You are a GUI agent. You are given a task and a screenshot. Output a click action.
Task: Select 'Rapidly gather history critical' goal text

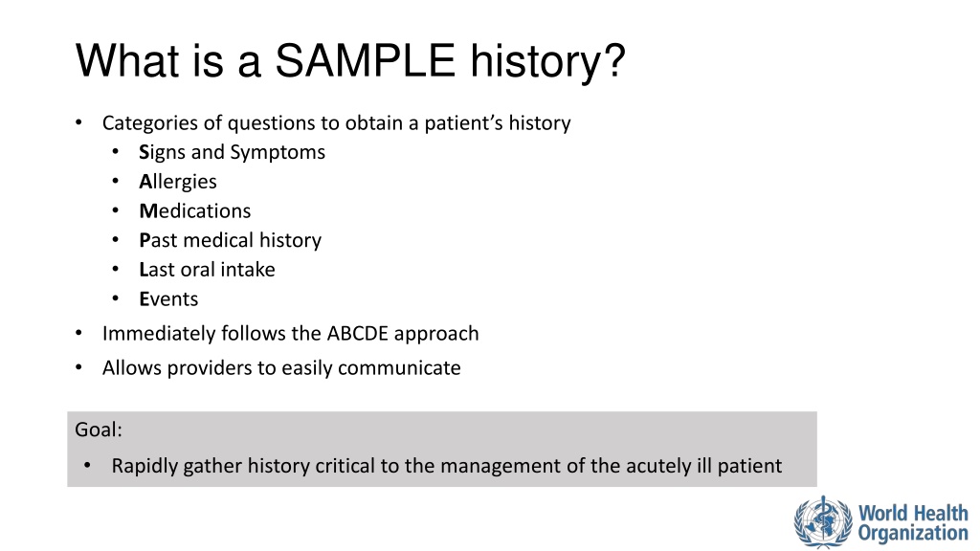coord(446,466)
